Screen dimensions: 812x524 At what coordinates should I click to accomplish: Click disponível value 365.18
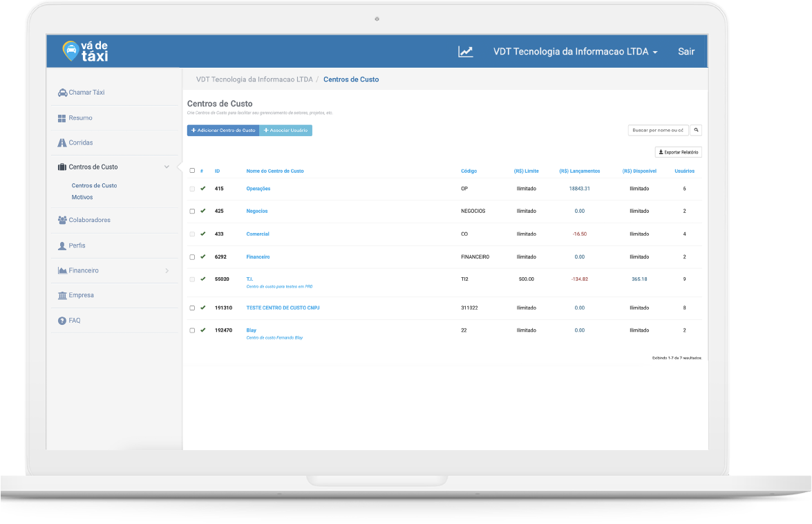639,279
